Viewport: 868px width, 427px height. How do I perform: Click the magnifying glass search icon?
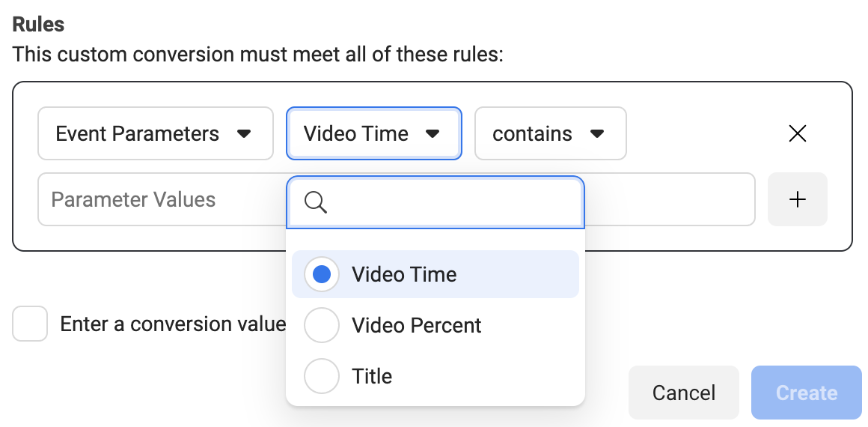[316, 202]
